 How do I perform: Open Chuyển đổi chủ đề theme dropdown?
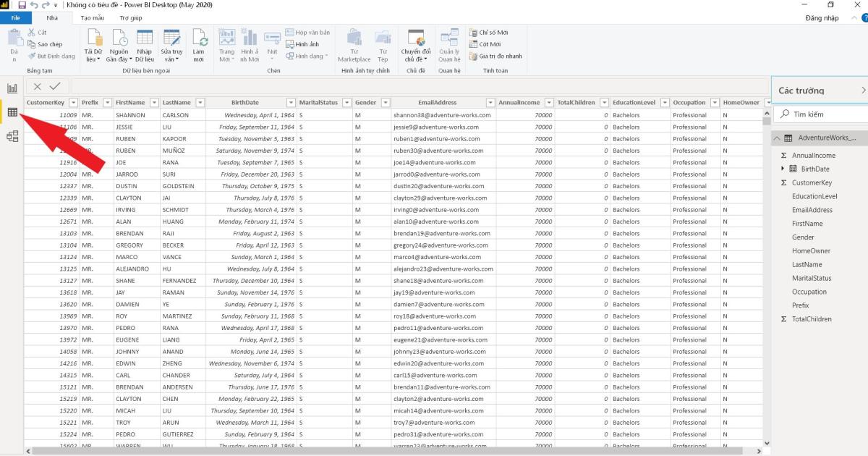pyautogui.click(x=416, y=46)
